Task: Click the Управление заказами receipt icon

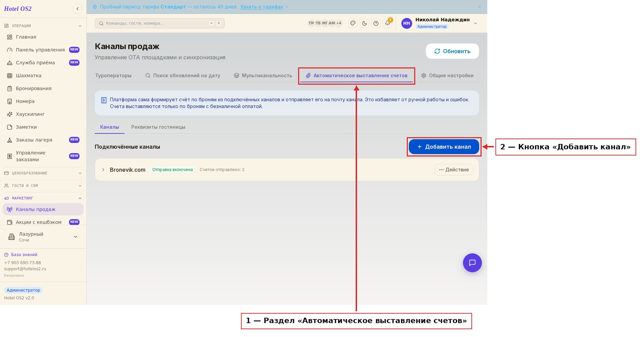Action: [x=10, y=156]
